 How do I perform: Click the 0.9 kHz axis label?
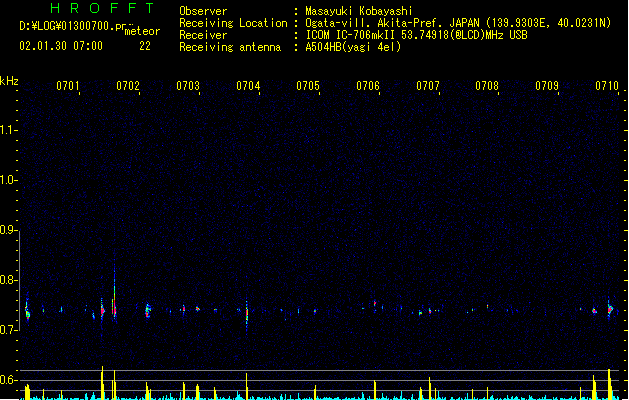click(8, 230)
